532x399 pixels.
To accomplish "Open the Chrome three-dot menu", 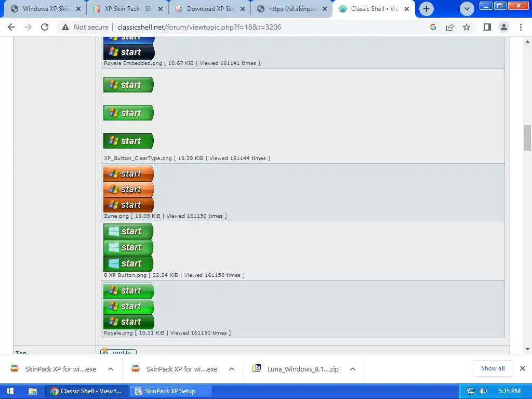I will click(521, 27).
